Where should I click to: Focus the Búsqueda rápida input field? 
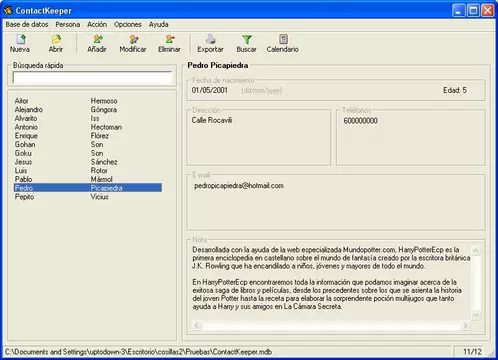(x=92, y=77)
